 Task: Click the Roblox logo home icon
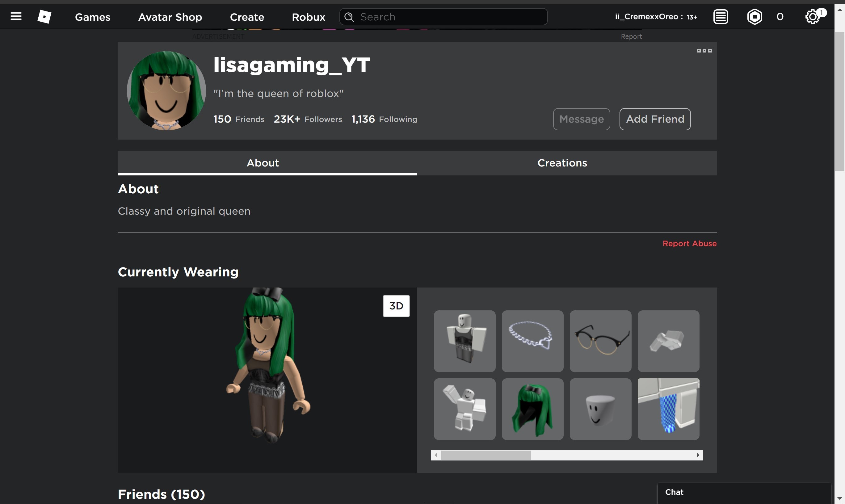coord(44,16)
